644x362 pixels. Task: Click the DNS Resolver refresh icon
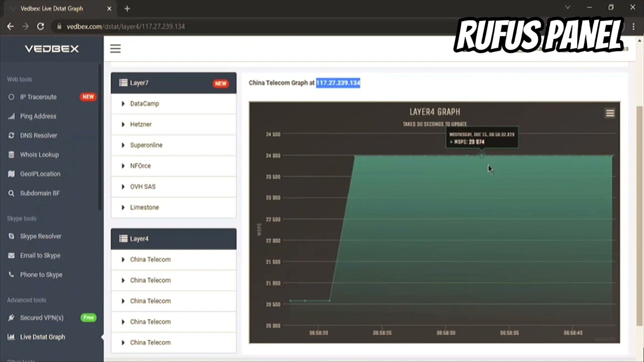[11, 135]
